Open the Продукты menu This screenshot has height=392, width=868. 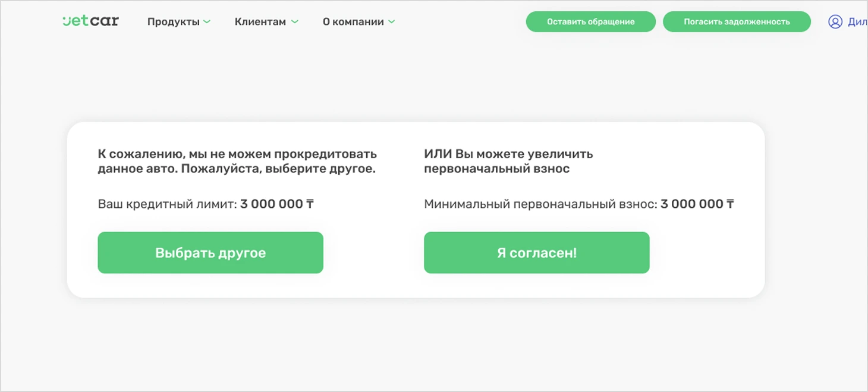tap(174, 21)
